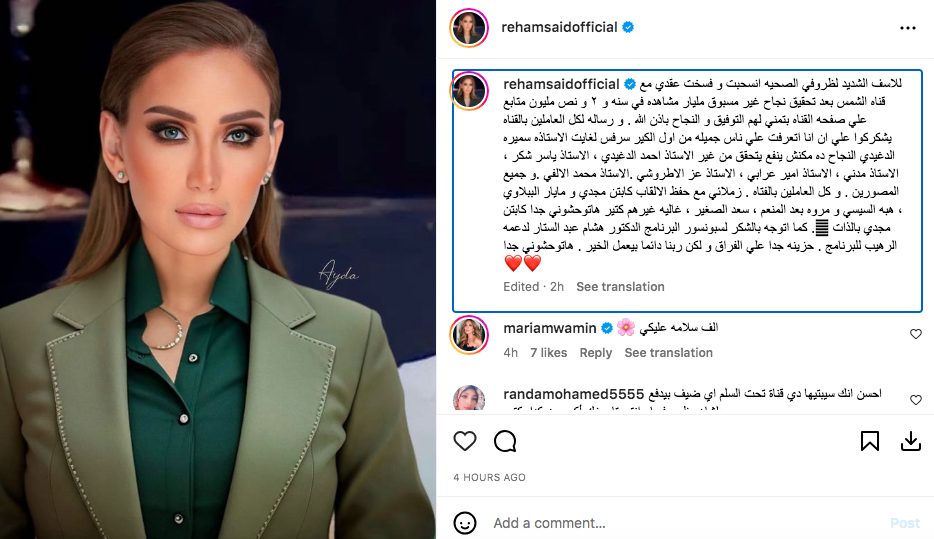The width and height of the screenshot is (934, 539).
Task: Click mariamwamin's profile avatar
Action: [469, 335]
